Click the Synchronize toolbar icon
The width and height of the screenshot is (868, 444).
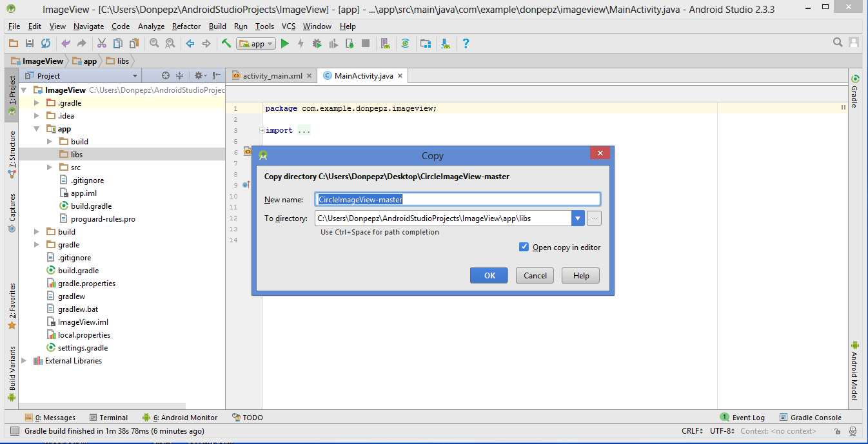(x=46, y=43)
